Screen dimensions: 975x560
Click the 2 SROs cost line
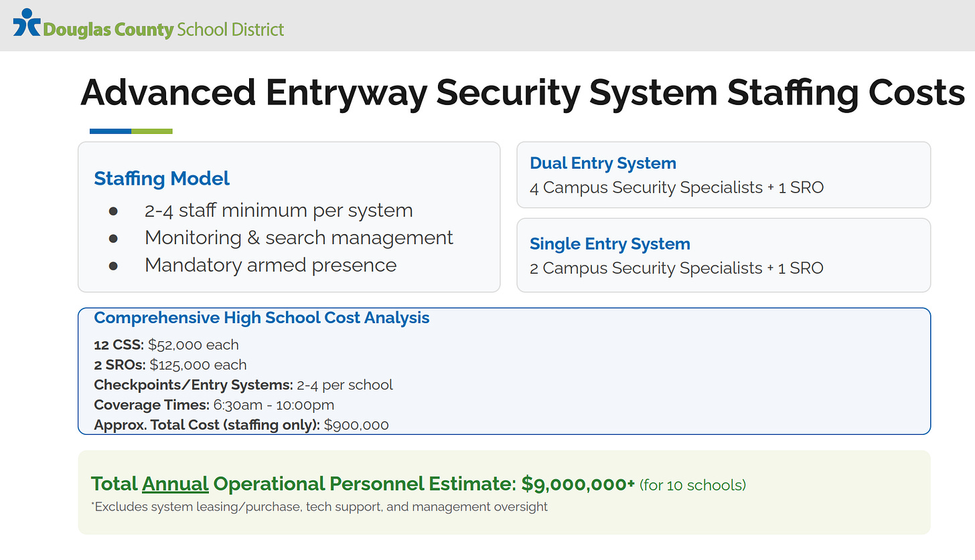click(170, 365)
